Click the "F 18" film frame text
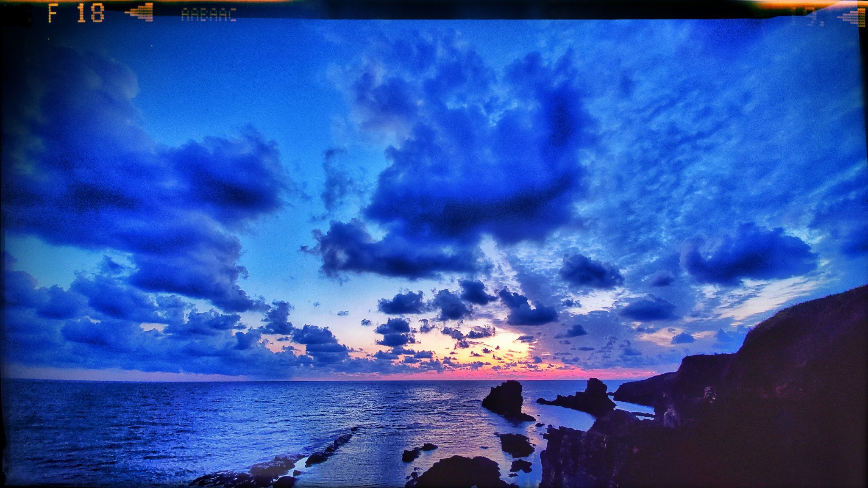 point(76,13)
